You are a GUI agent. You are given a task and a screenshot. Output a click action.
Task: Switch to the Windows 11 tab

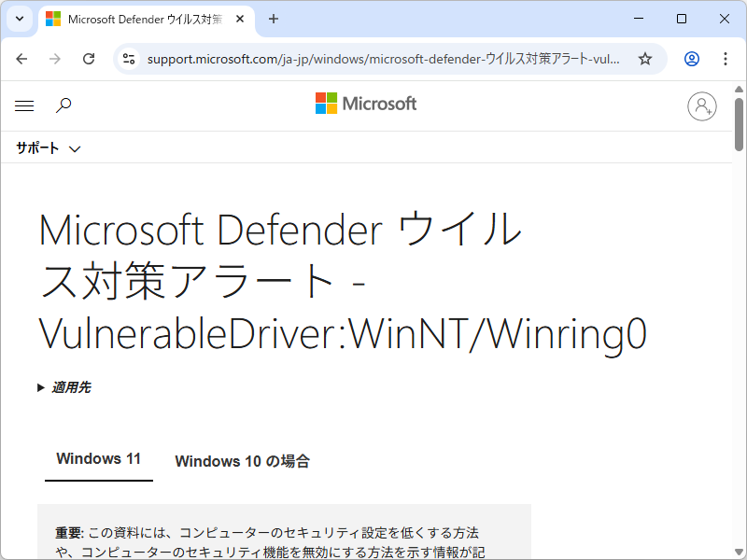coord(99,458)
